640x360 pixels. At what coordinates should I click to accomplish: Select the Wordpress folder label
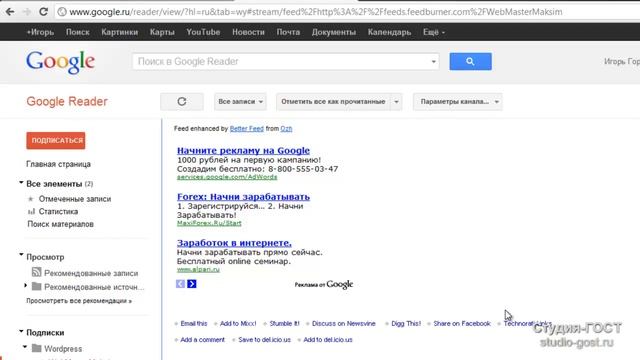(x=63, y=349)
